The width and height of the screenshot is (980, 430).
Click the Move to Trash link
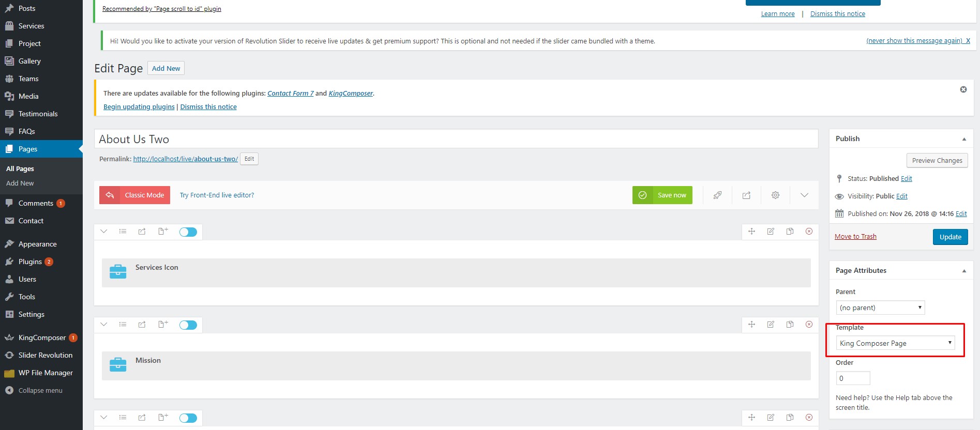coord(855,237)
